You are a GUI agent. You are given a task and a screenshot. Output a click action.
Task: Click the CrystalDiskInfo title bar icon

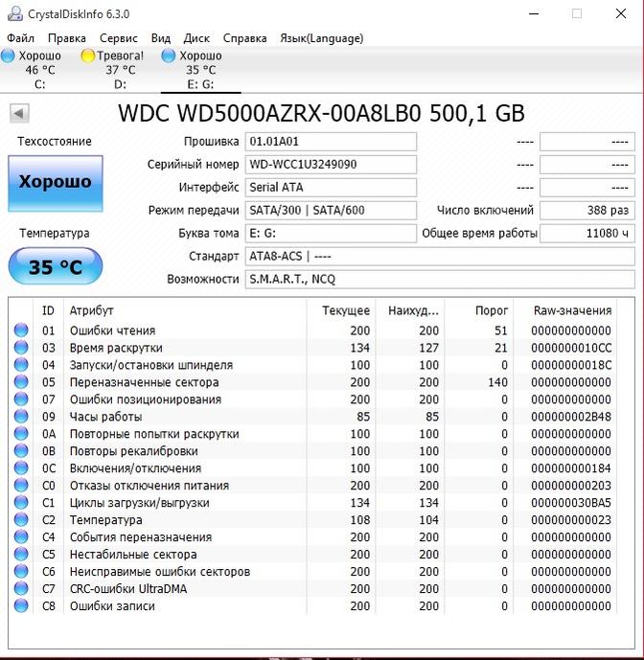14,13
